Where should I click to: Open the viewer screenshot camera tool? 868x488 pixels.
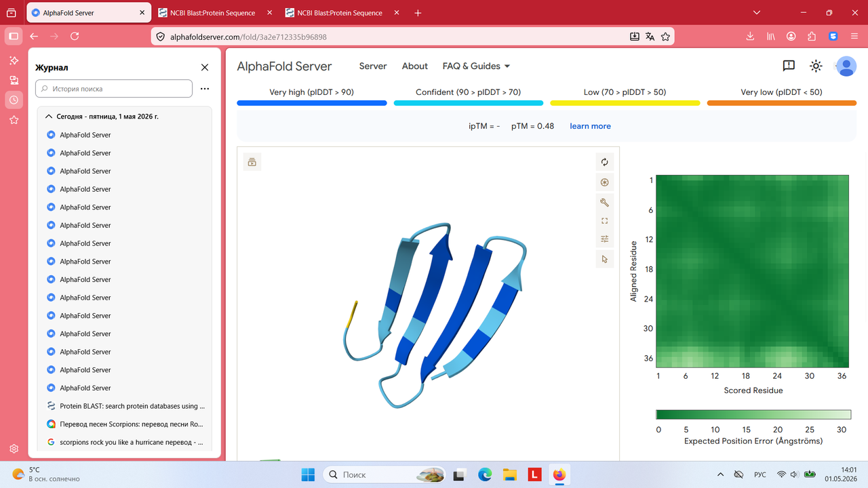(x=604, y=182)
